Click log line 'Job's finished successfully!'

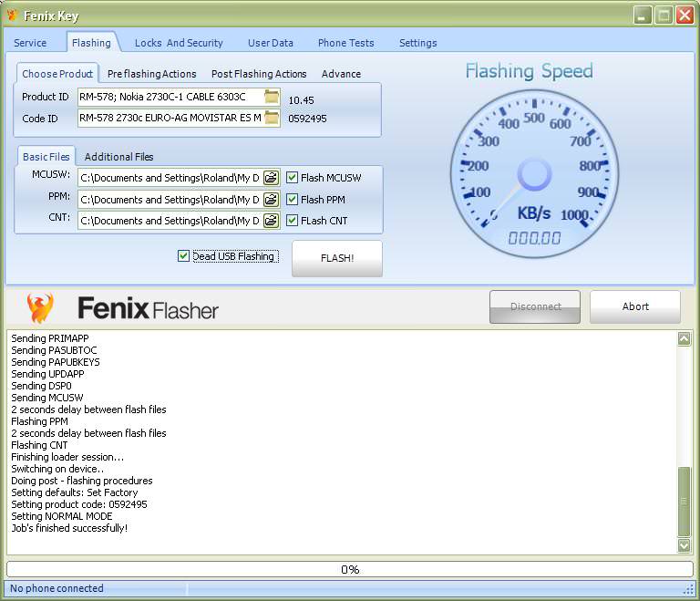click(x=69, y=528)
